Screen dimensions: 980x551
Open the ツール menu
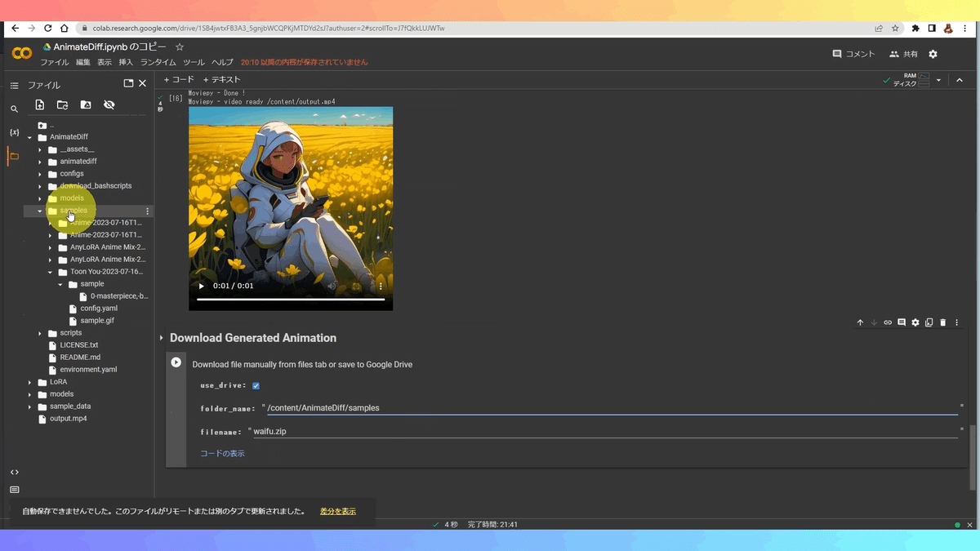click(x=194, y=62)
